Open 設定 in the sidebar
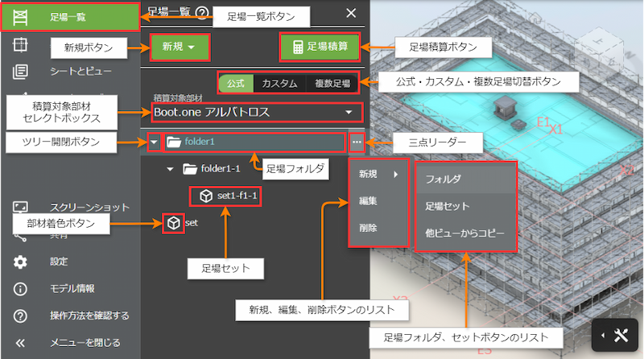The image size is (644, 359). pos(59,262)
